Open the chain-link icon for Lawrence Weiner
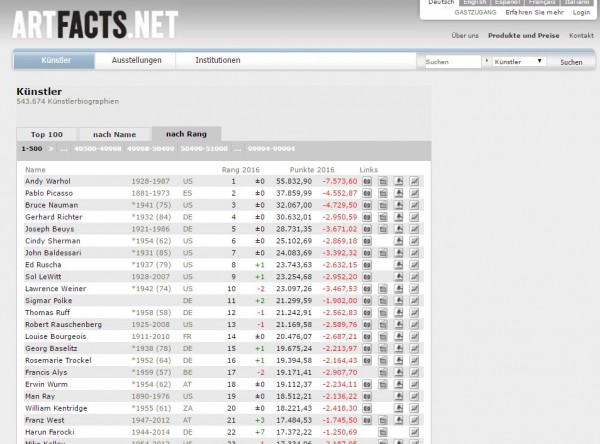The width and height of the screenshot is (600, 444). click(x=367, y=289)
